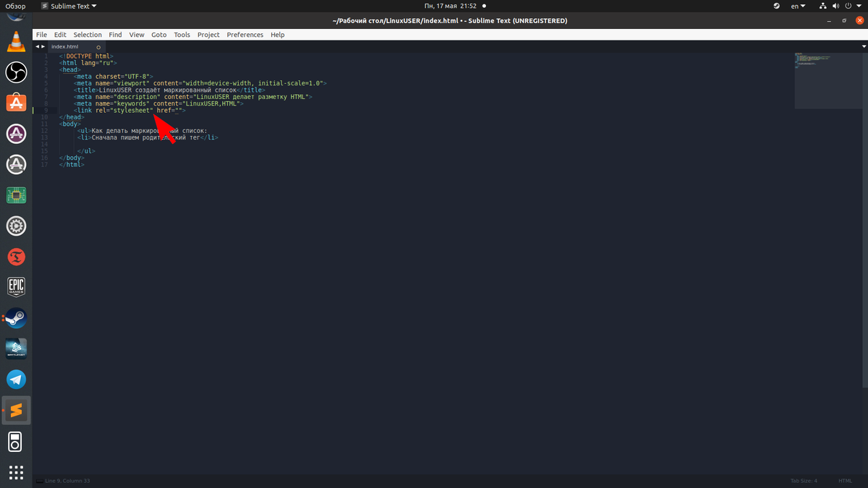This screenshot has height=488, width=868.
Task: Open the network status icon in top bar
Action: coord(824,6)
